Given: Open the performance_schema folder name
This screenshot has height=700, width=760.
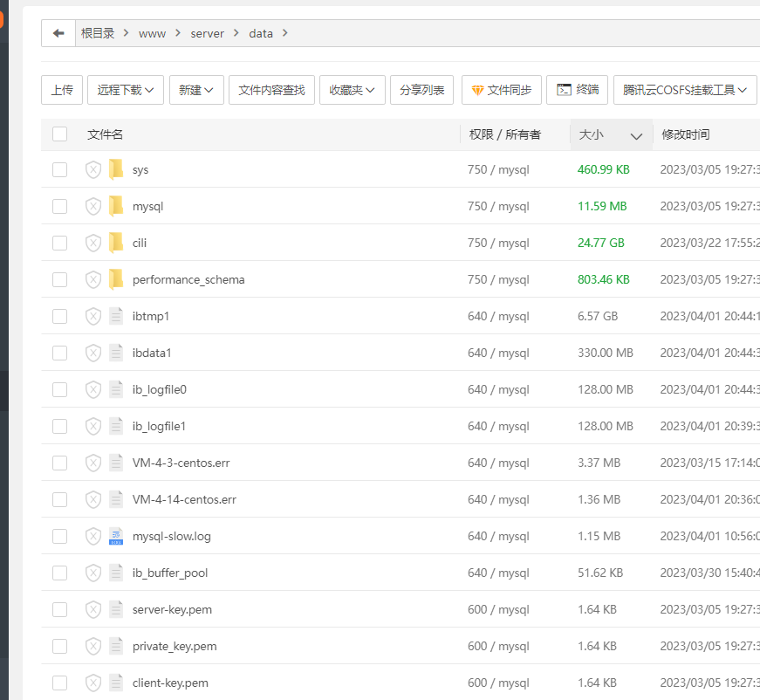Looking at the screenshot, I should coord(188,279).
